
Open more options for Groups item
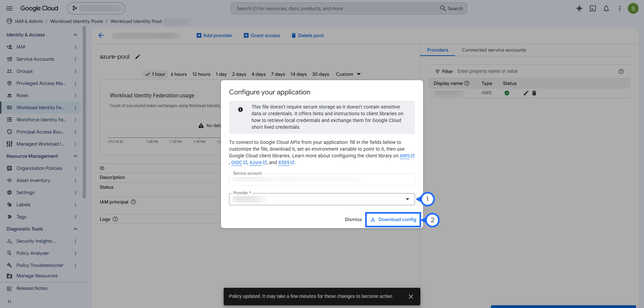[x=75, y=71]
